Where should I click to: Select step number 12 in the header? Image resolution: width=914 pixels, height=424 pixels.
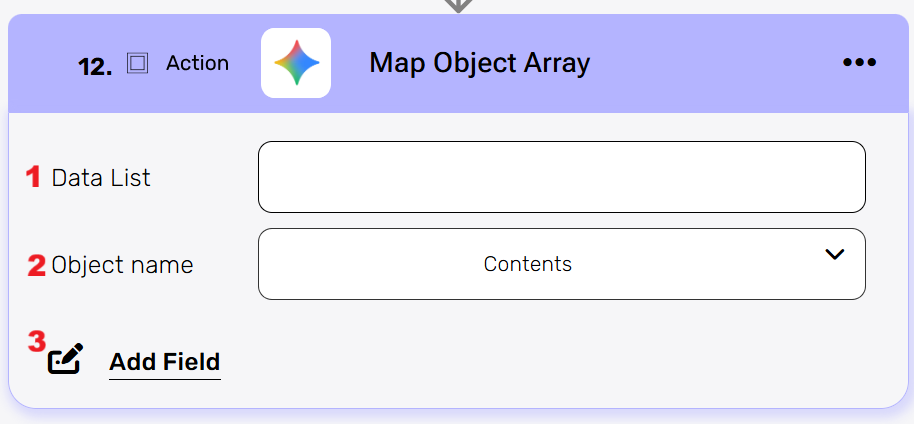pos(94,66)
